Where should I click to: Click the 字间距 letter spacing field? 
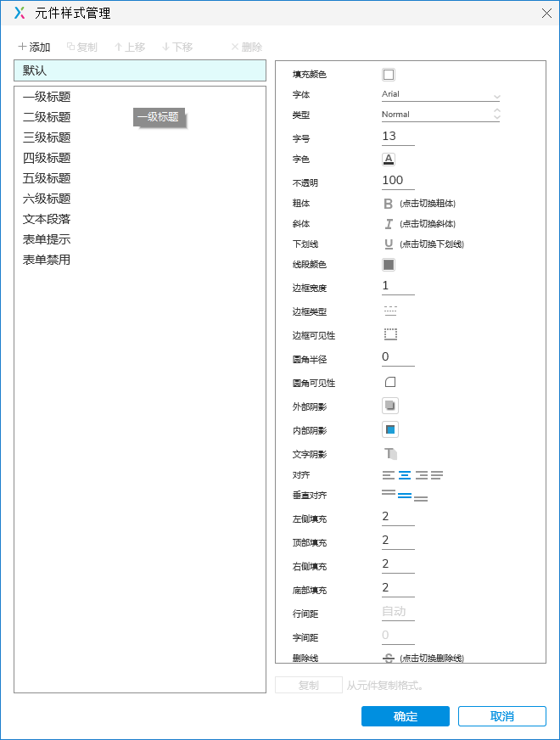398,636
